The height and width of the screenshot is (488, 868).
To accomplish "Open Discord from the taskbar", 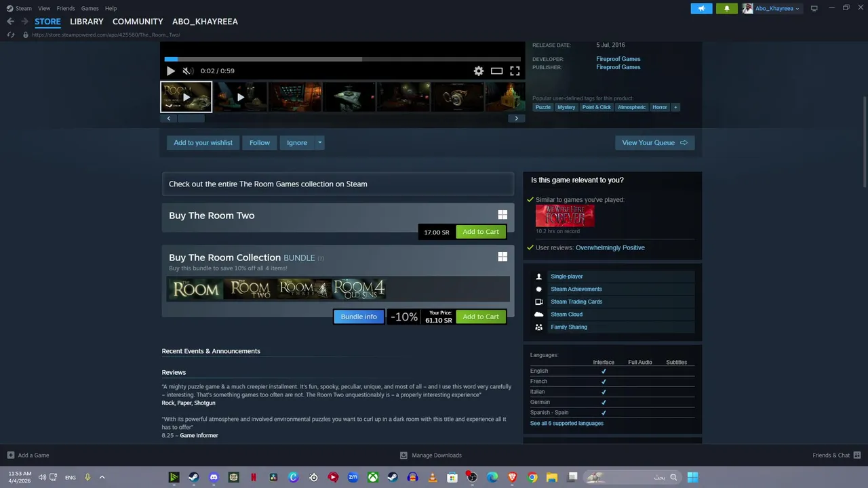I will 214,477.
